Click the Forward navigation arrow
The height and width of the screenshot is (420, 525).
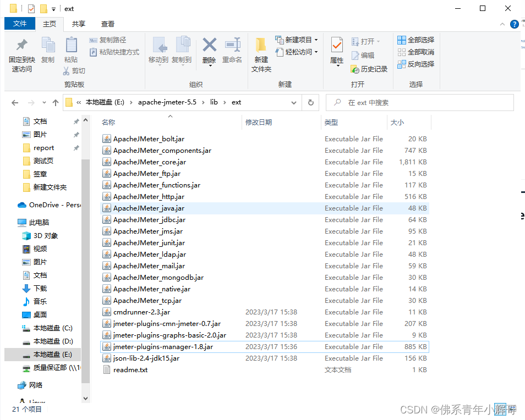click(x=31, y=103)
